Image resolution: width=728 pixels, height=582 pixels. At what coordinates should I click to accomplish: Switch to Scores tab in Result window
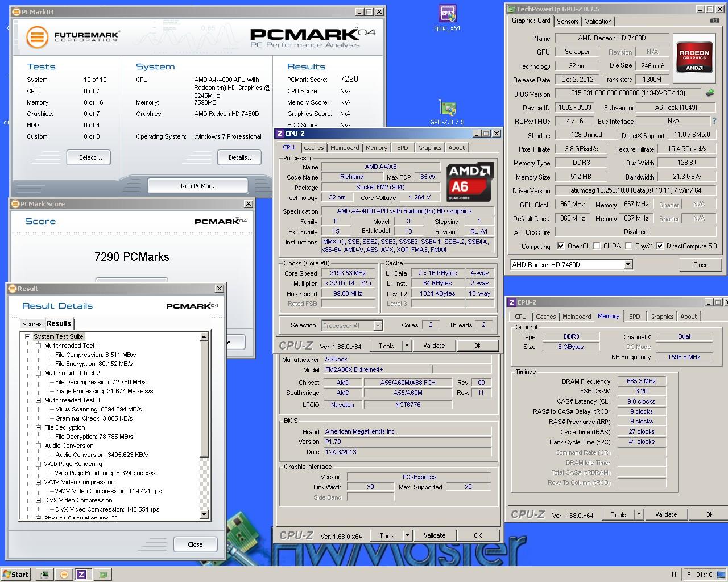tap(32, 324)
